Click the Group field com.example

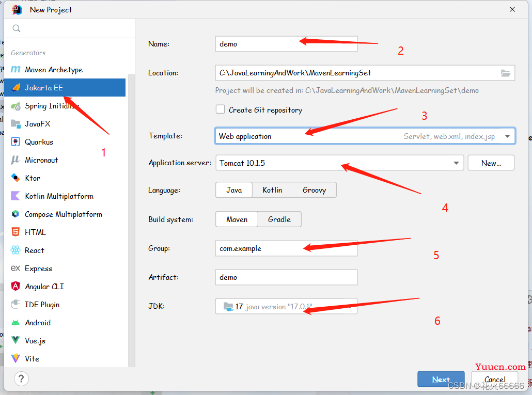286,248
